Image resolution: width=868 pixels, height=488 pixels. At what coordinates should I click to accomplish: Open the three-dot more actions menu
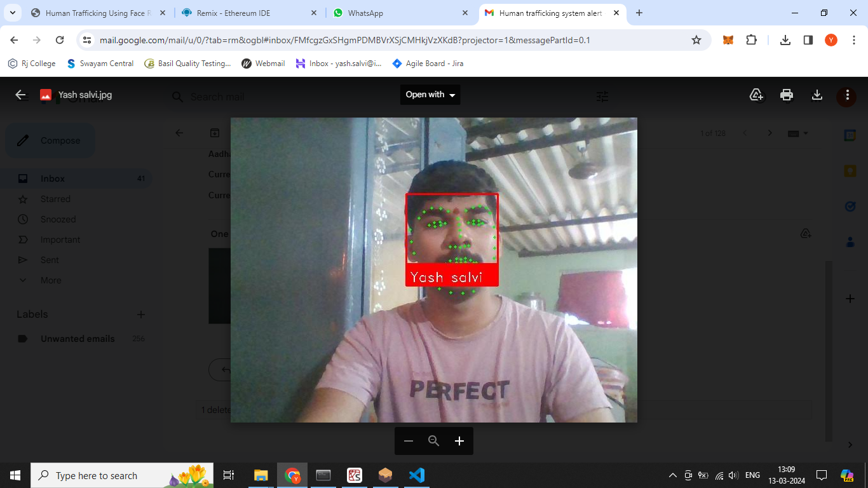(x=846, y=95)
